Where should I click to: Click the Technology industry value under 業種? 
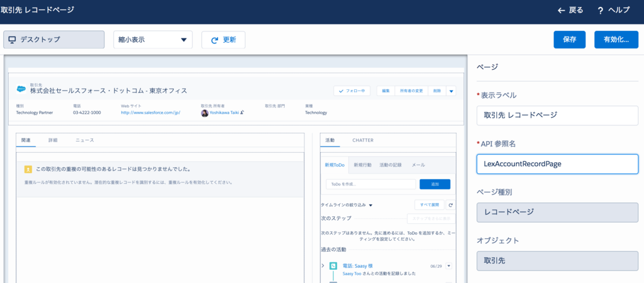(x=316, y=113)
